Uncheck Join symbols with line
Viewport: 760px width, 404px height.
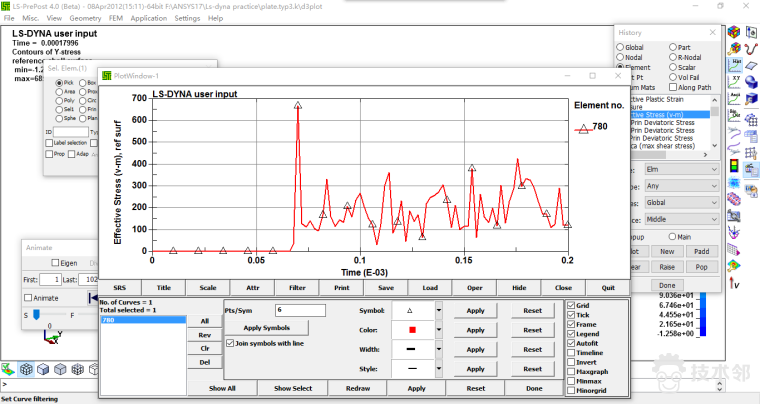coord(231,343)
